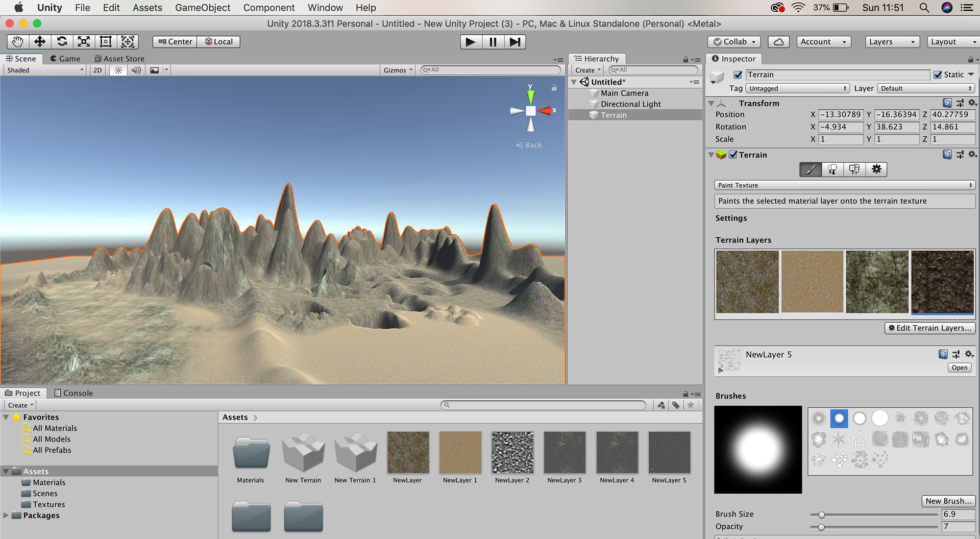The width and height of the screenshot is (980, 539).
Task: Select the sandy terrain layer swatch
Action: tap(812, 282)
